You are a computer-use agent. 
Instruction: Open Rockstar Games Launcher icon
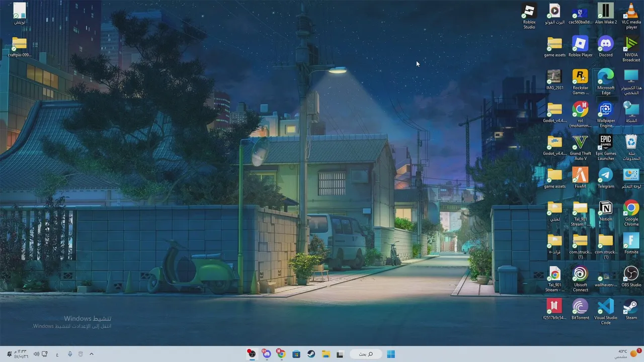[580, 82]
